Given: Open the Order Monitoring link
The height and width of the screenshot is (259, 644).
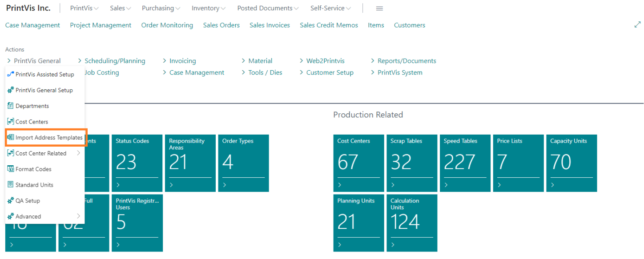Looking at the screenshot, I should [167, 25].
